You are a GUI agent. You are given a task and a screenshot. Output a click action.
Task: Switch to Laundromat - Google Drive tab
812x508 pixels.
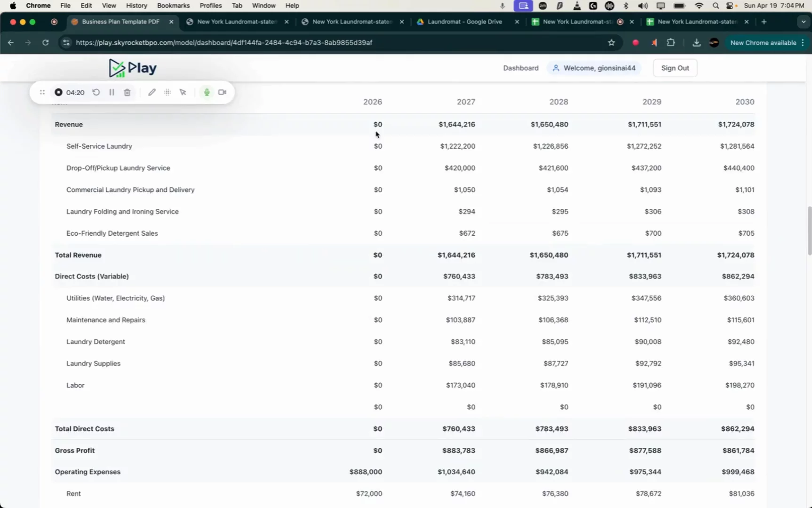(x=464, y=22)
